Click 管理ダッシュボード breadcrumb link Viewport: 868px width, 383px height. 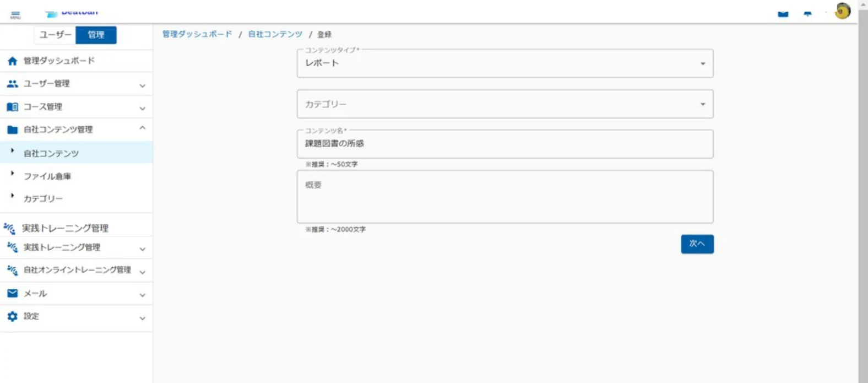pyautogui.click(x=197, y=34)
